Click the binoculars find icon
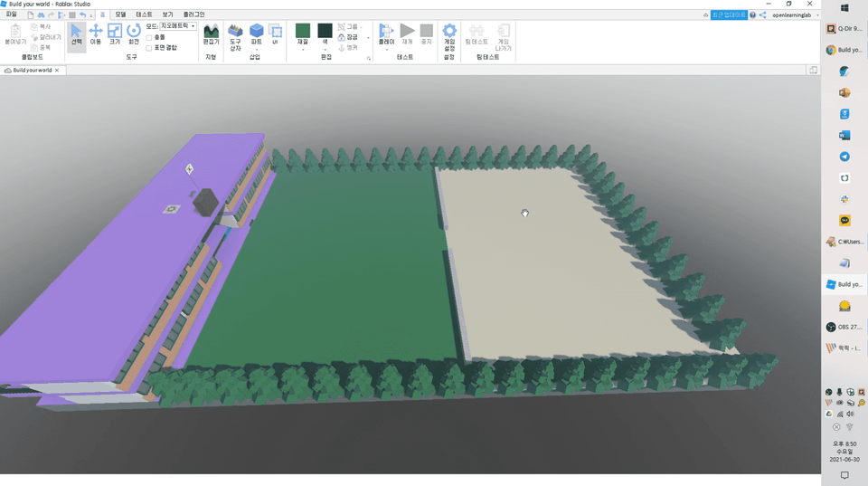This screenshot has height=486, width=868. (41, 15)
